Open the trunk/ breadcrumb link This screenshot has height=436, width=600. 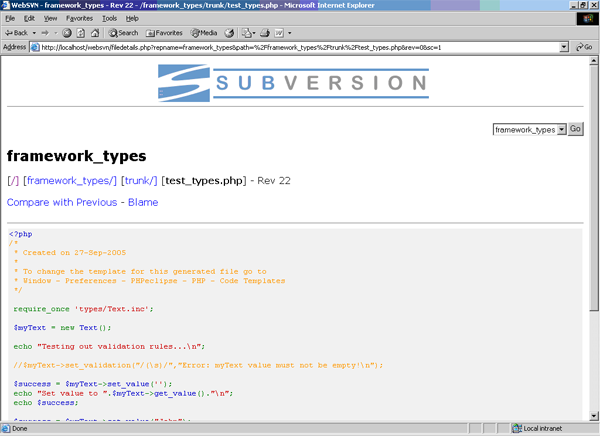coord(139,181)
